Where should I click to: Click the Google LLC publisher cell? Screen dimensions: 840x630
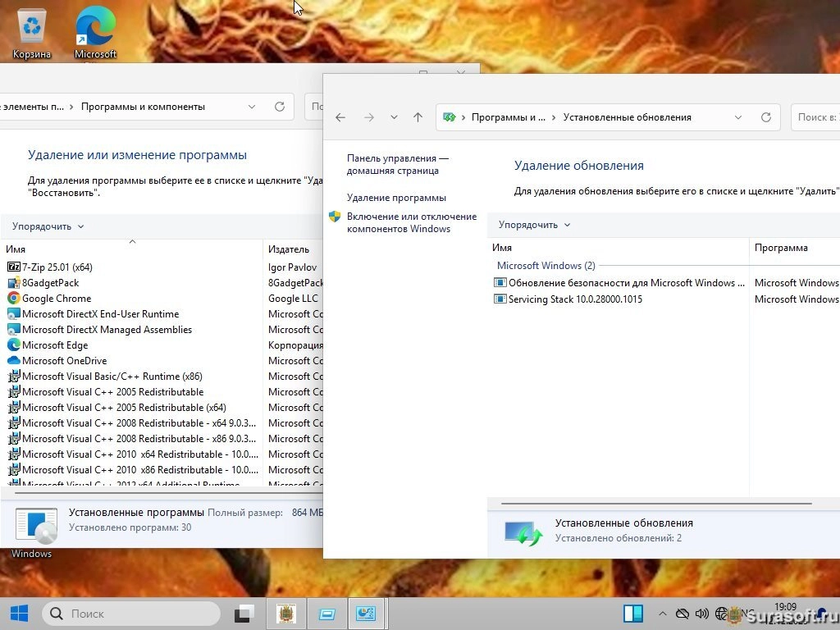tap(293, 299)
